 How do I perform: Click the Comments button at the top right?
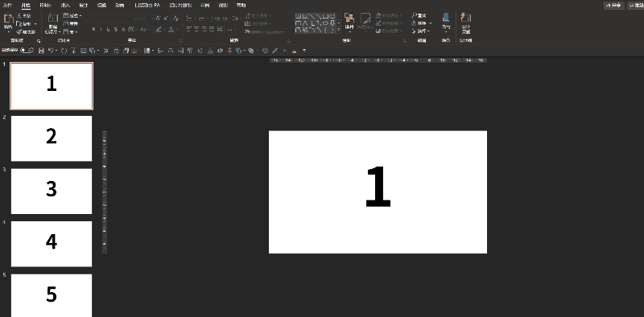(x=636, y=6)
